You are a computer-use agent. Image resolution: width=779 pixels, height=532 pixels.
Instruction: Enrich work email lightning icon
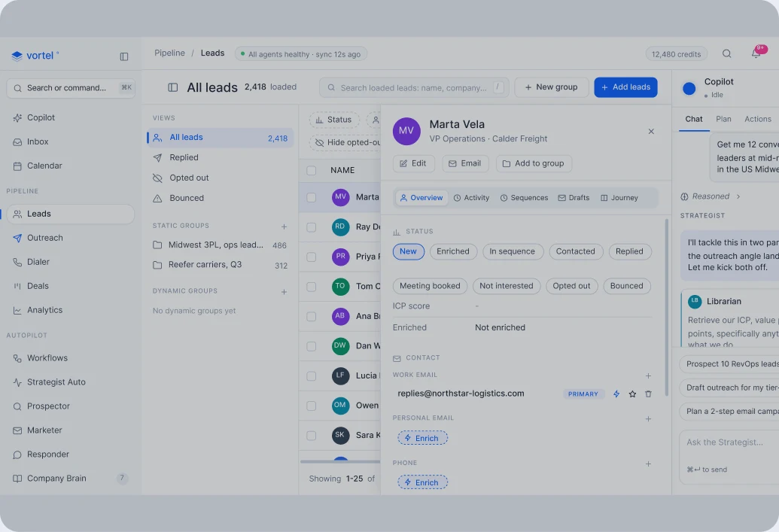(x=616, y=394)
